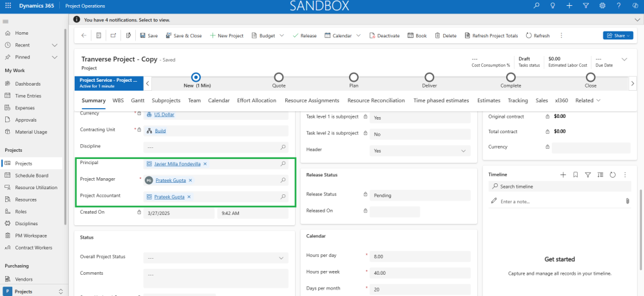
Task: Attach a file using the paperclip icon
Action: tap(627, 201)
